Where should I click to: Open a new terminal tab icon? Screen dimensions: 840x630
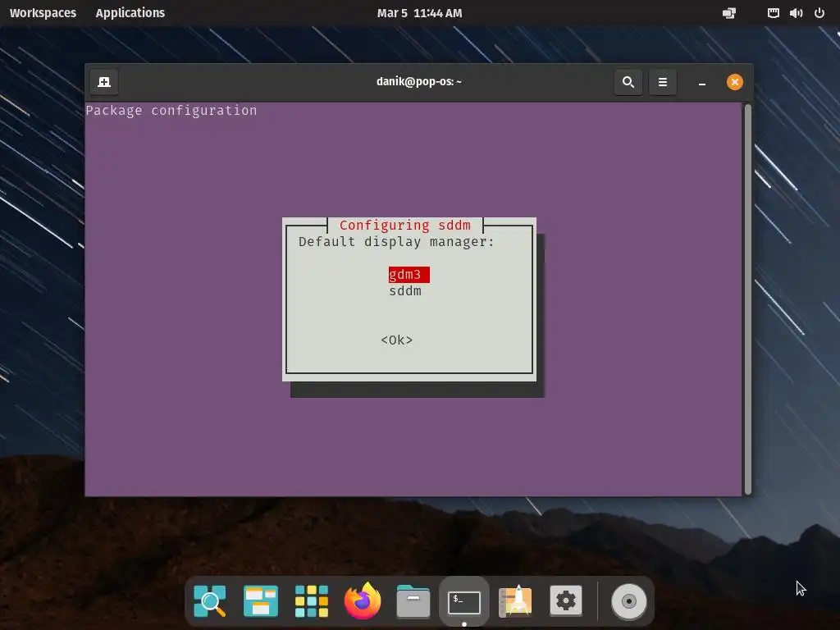104,82
